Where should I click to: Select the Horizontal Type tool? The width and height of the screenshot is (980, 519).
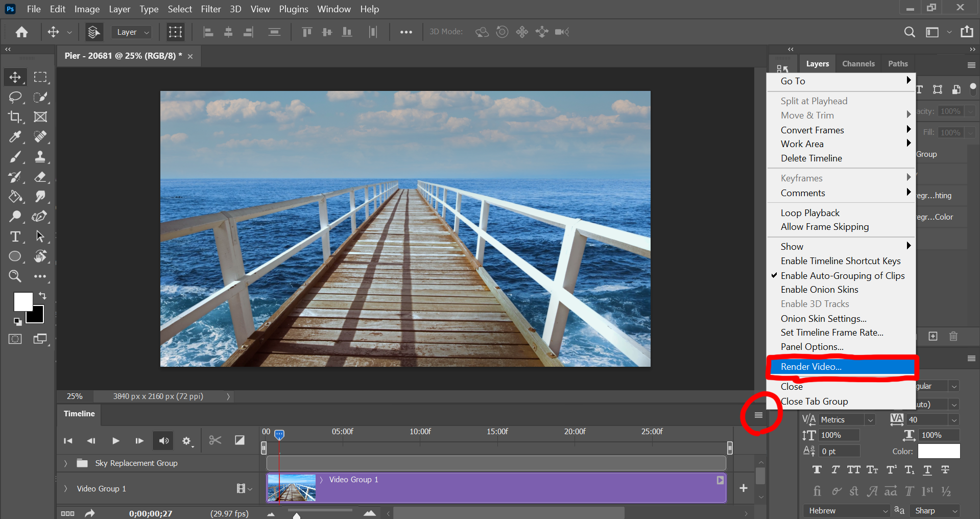tap(15, 237)
